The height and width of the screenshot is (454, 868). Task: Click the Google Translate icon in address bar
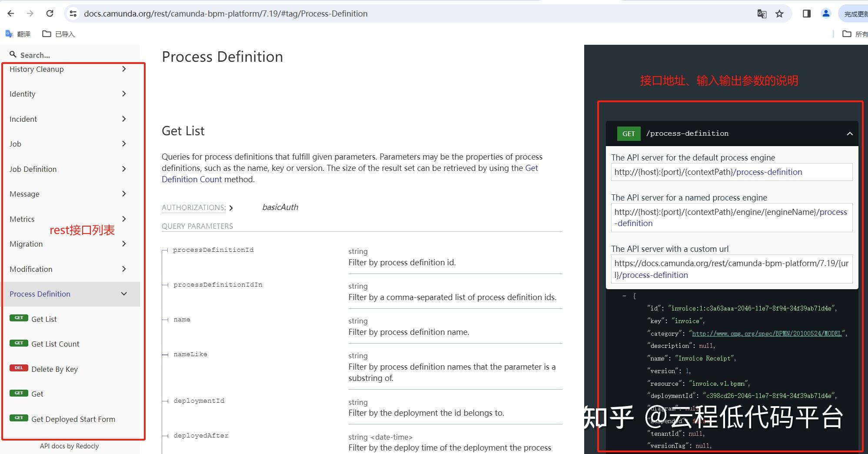pyautogui.click(x=761, y=13)
